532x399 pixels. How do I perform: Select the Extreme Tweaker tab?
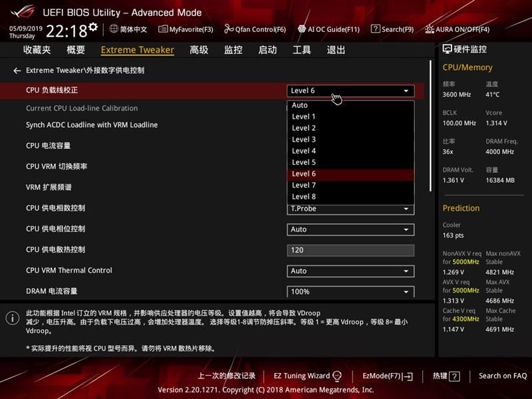coord(138,50)
